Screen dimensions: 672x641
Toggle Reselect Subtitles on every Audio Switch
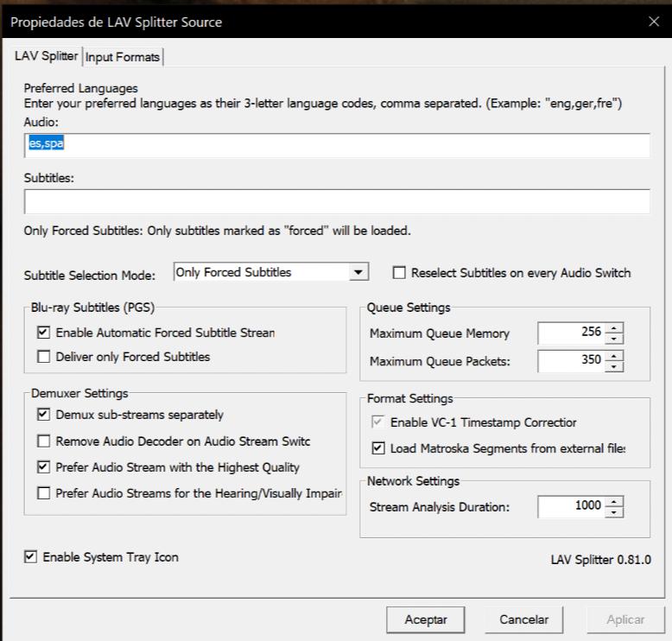click(x=399, y=274)
